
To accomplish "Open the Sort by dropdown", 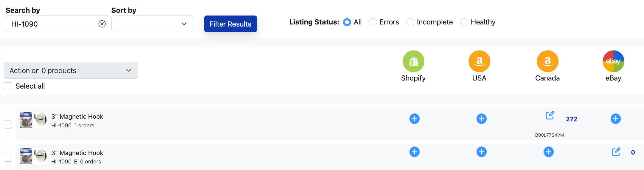I will 152,24.
